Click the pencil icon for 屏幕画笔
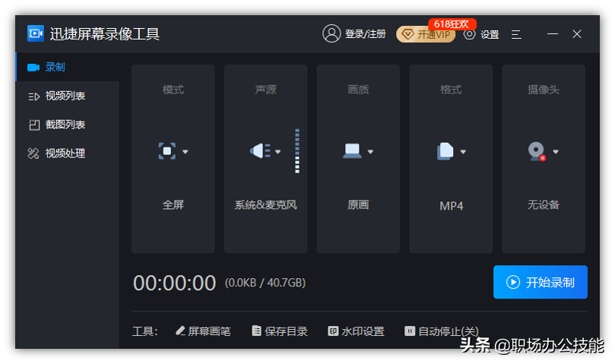This screenshot has width=615, height=364. pyautogui.click(x=180, y=331)
